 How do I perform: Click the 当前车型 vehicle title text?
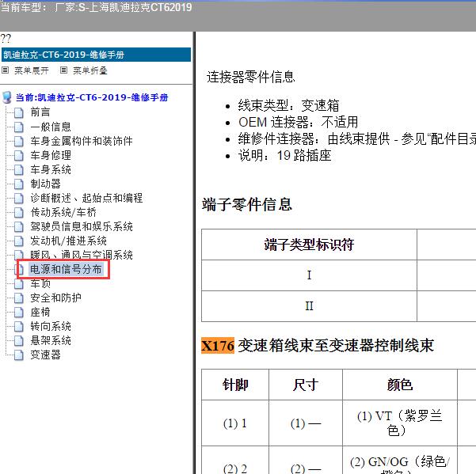click(97, 7)
